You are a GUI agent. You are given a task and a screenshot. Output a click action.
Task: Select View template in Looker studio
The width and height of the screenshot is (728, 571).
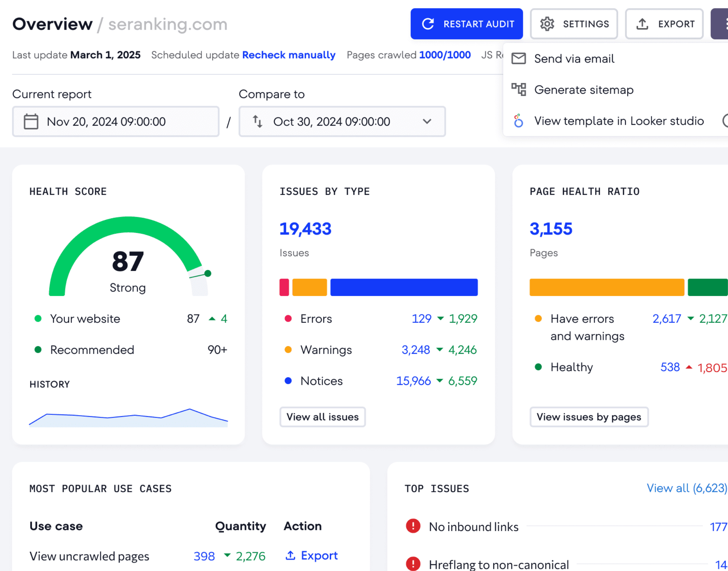(x=619, y=121)
